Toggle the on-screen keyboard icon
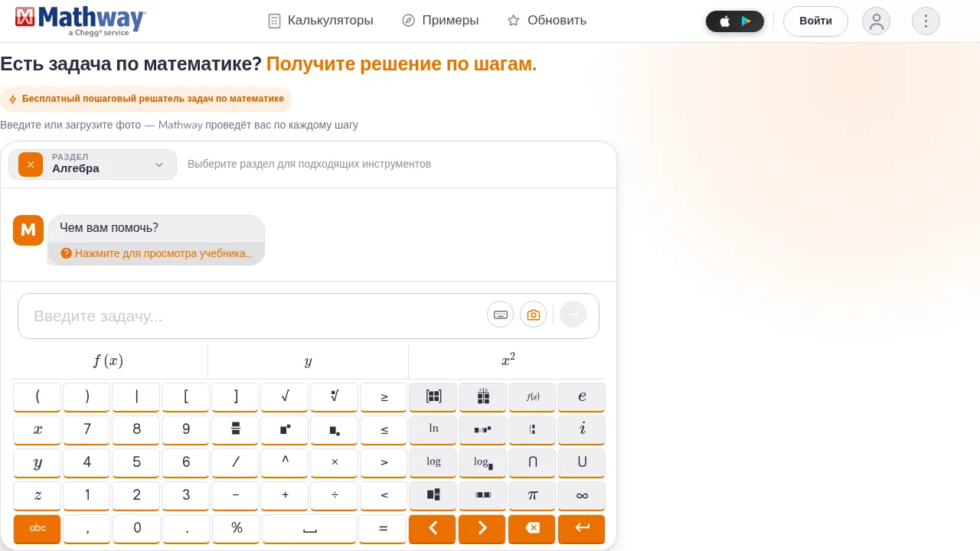 click(x=501, y=315)
